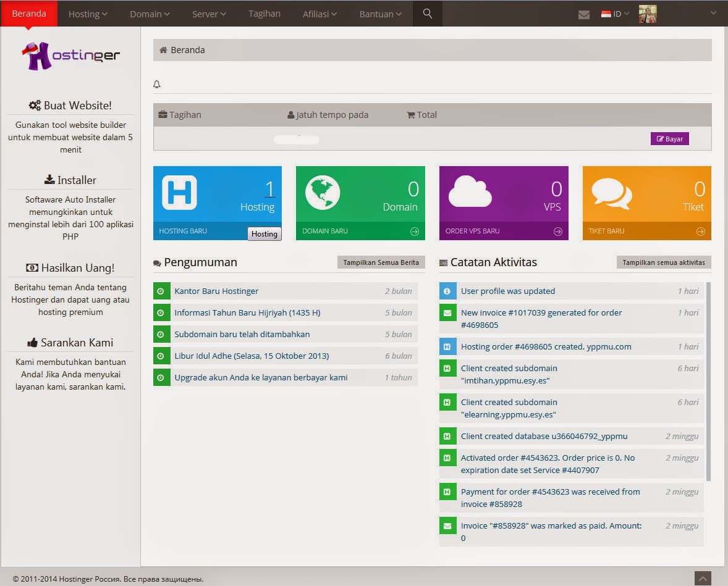
Task: Click clock icon for Subdomain baru telah ditambahkan
Action: [x=161, y=334]
